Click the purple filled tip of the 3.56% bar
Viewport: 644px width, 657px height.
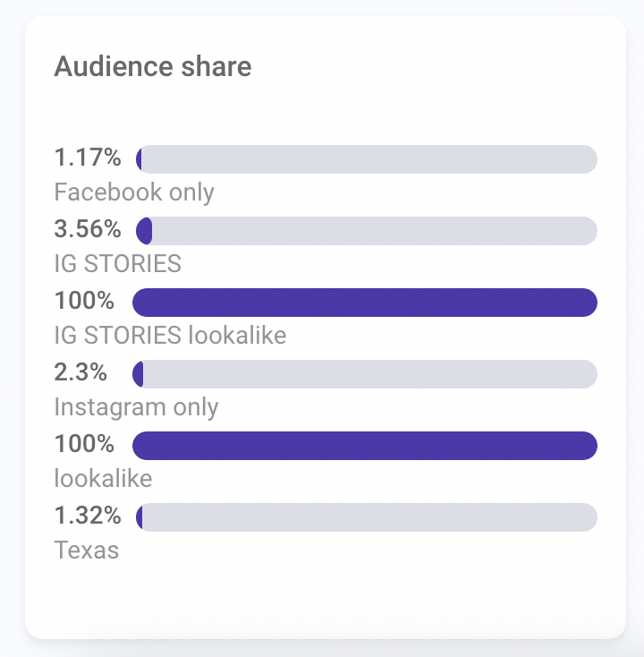coord(144,230)
